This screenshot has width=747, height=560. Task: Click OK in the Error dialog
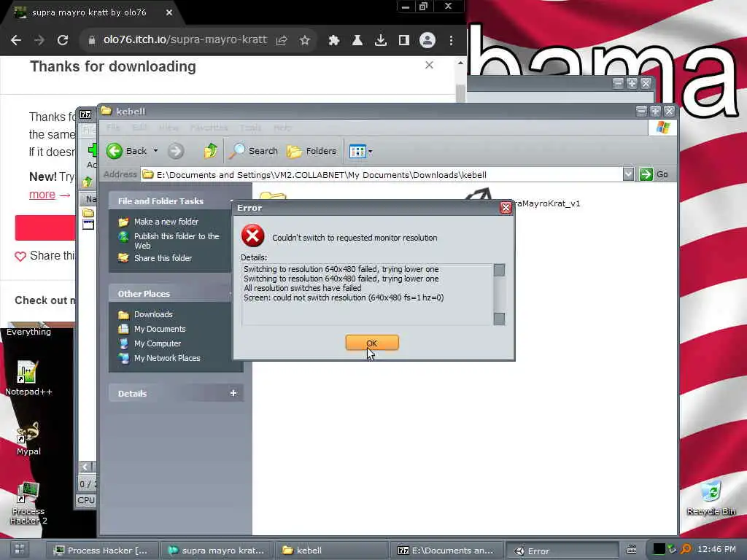click(x=372, y=343)
